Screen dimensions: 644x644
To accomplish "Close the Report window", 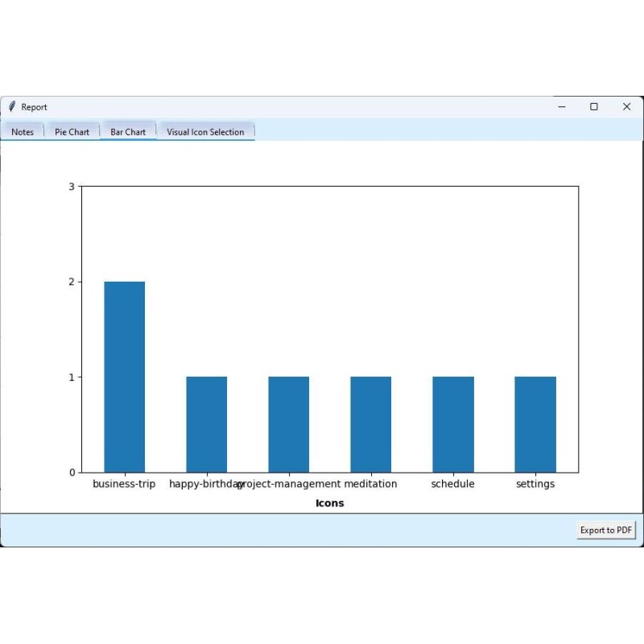I will tap(626, 106).
